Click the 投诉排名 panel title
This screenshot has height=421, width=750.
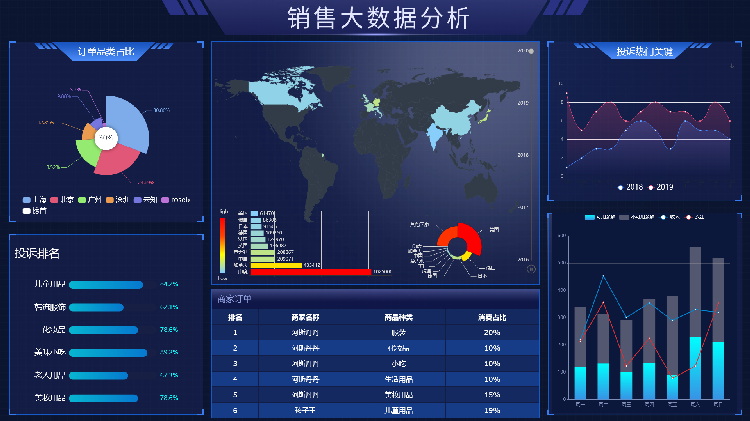(x=37, y=253)
